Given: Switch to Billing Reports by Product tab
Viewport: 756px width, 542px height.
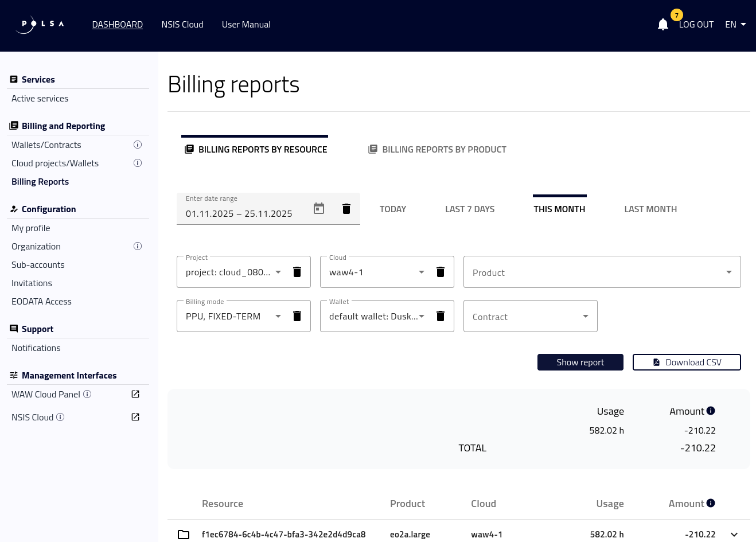Looking at the screenshot, I should [x=437, y=149].
